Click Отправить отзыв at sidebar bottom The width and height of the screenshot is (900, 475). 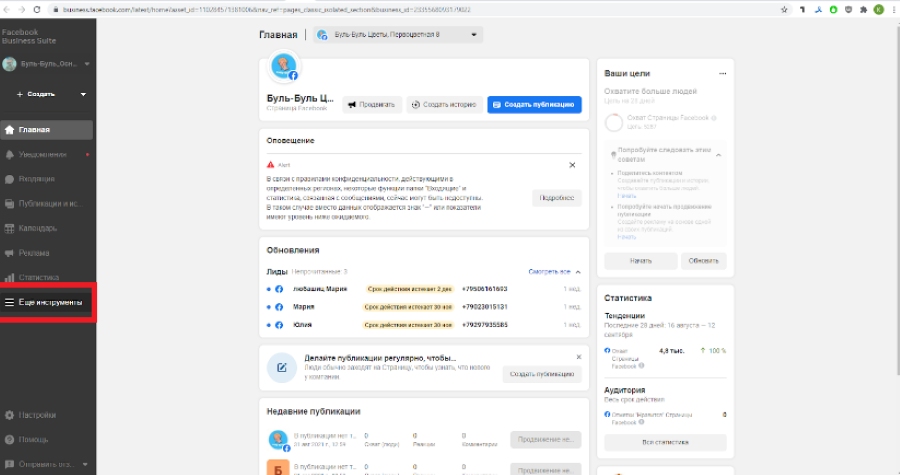[46, 464]
